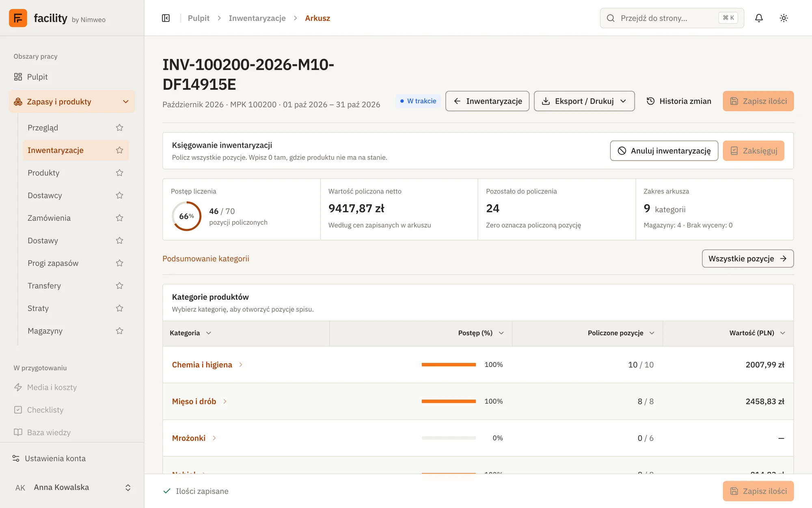The height and width of the screenshot is (508, 812).
Task: Toggle favorite star for Zamówienia
Action: pos(119,218)
